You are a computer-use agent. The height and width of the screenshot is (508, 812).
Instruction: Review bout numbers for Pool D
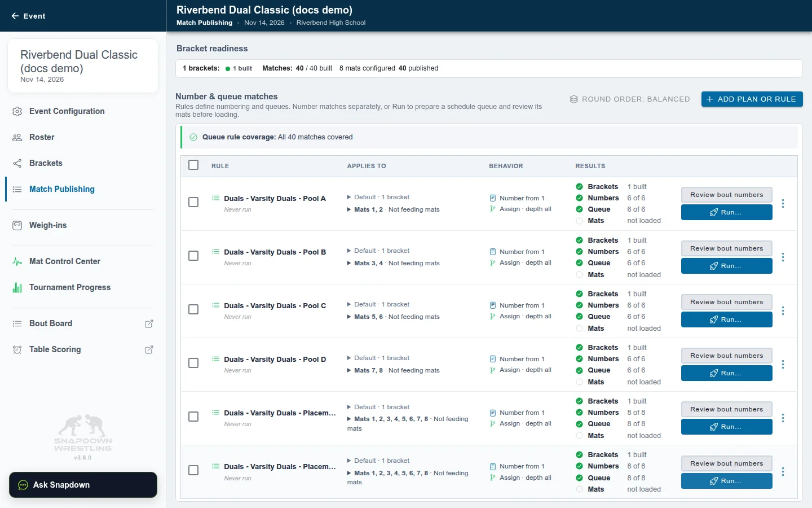click(726, 356)
